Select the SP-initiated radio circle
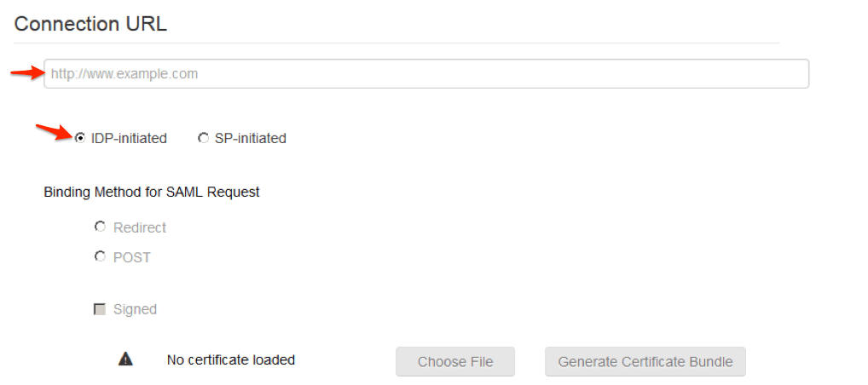 coord(203,138)
